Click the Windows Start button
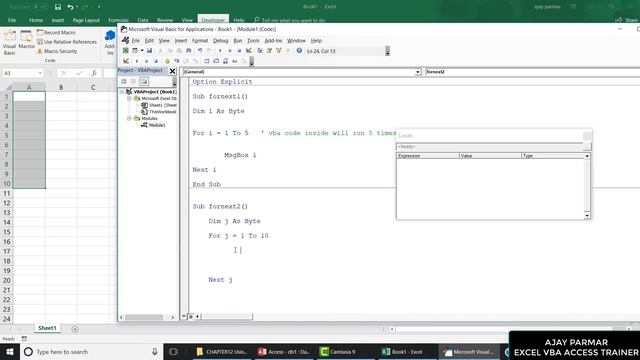 (x=9, y=351)
